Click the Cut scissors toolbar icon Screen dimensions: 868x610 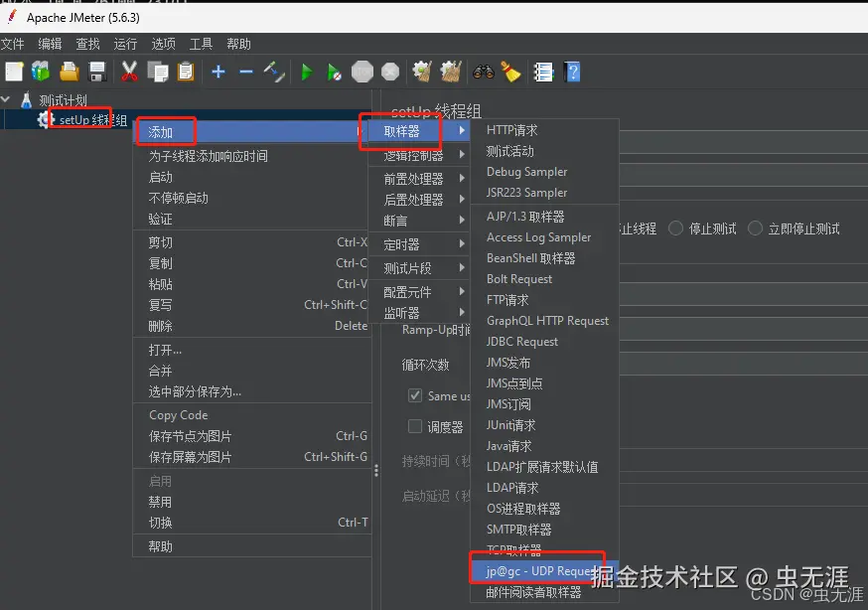pos(127,71)
